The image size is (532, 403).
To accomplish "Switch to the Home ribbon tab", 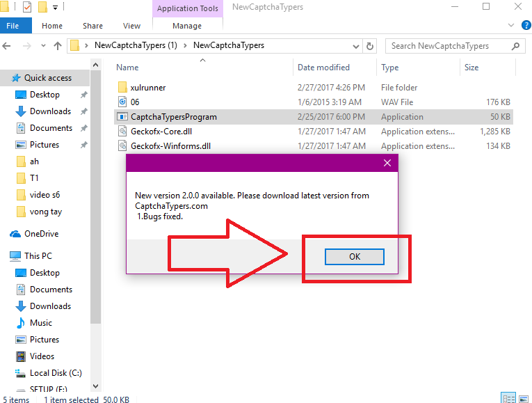I will (52, 26).
